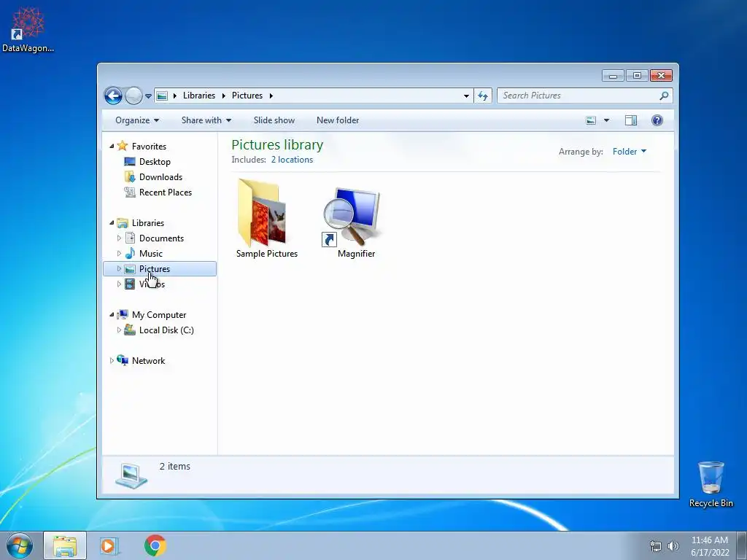747x560 pixels.
Task: Select Recent Places in Favorites
Action: pyautogui.click(x=166, y=192)
